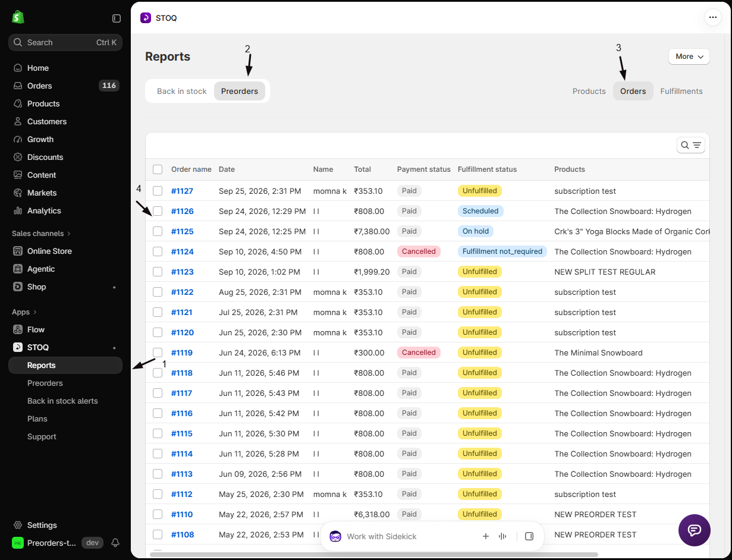732x560 pixels.
Task: Open order #1112 link
Action: [182, 494]
